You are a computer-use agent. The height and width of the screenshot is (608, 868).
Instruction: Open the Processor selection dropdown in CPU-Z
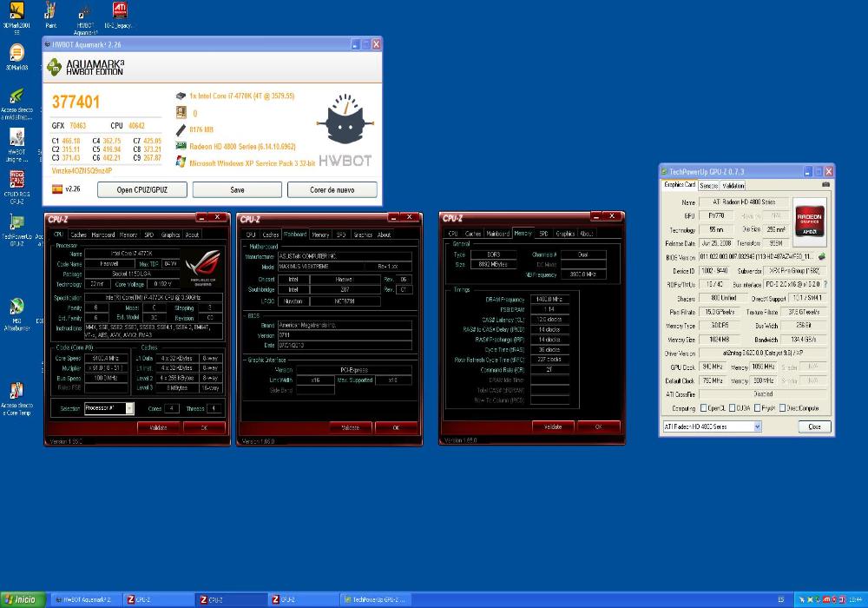click(109, 408)
